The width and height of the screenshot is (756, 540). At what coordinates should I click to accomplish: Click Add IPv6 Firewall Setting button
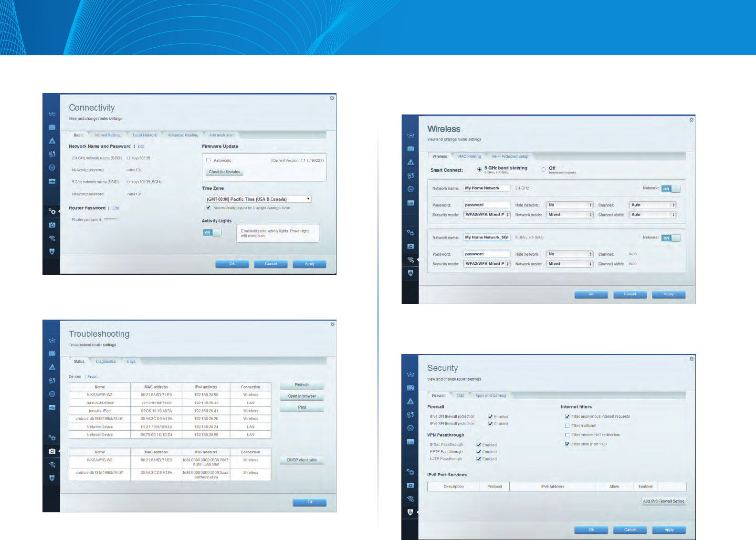[663, 501]
